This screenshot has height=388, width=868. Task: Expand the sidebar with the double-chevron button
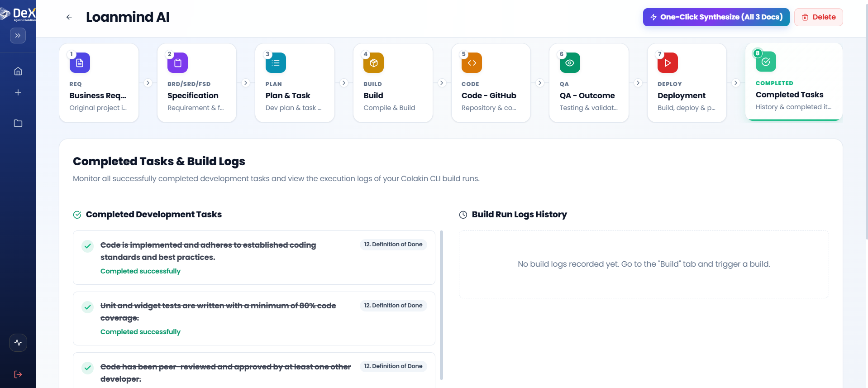[18, 35]
